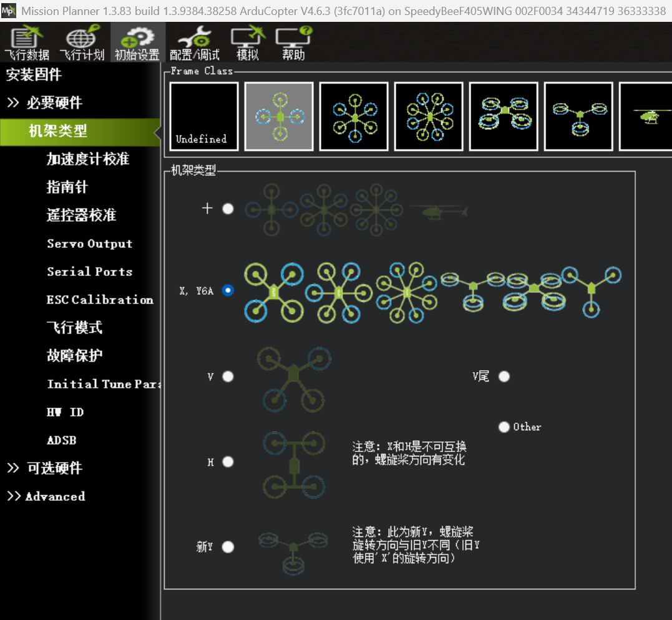Open 遥控器校准 radio calibration
This screenshot has width=672, height=620.
[x=82, y=215]
